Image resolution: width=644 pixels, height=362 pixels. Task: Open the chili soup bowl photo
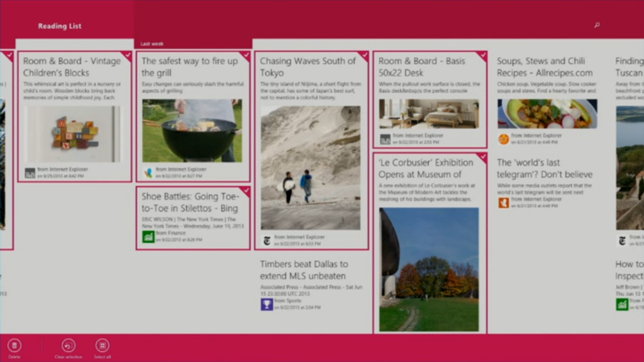(547, 113)
